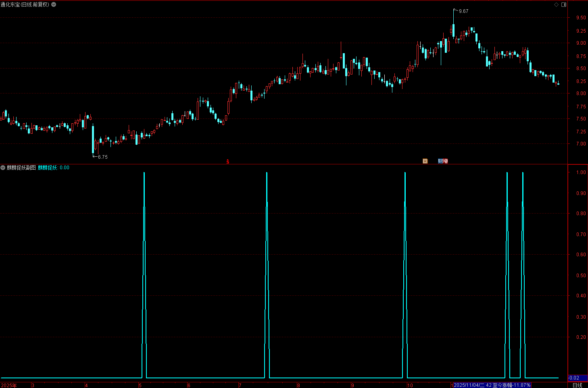The width and height of the screenshot is (588, 388).
Task: Click month 5 on the time axis
Action: pyautogui.click(x=140, y=386)
